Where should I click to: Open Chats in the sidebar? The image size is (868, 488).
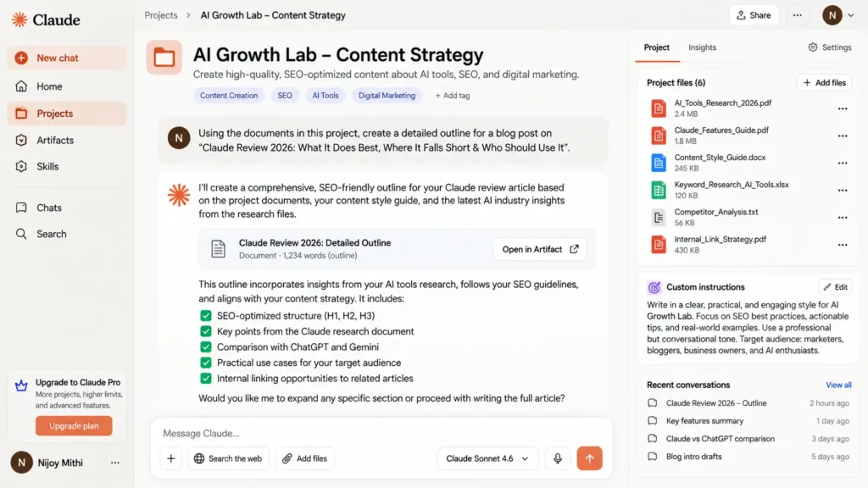tap(66, 208)
